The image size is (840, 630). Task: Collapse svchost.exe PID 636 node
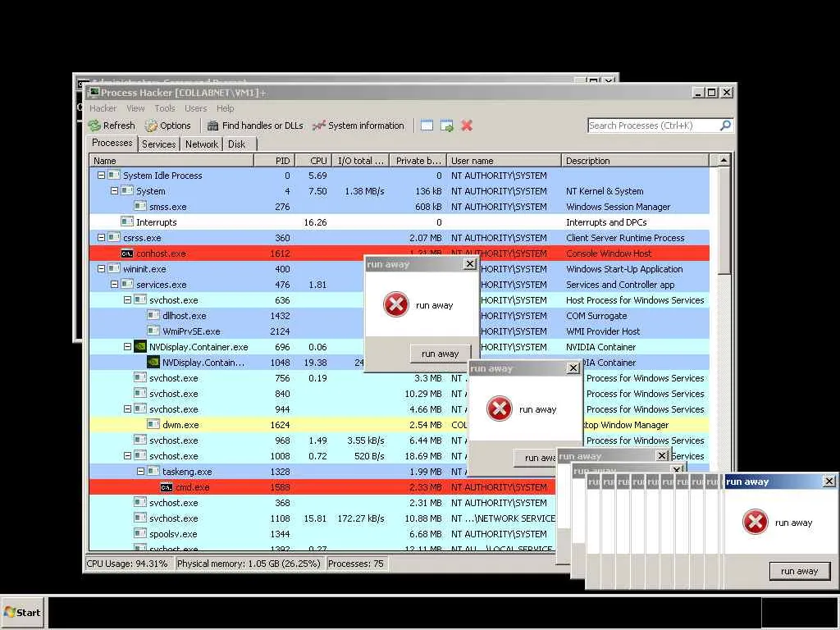(127, 300)
